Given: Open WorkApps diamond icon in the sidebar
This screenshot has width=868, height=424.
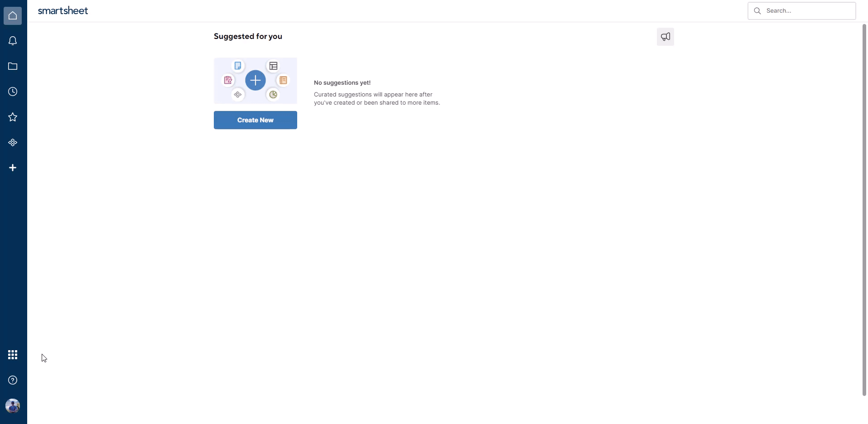Looking at the screenshot, I should pyautogui.click(x=13, y=143).
